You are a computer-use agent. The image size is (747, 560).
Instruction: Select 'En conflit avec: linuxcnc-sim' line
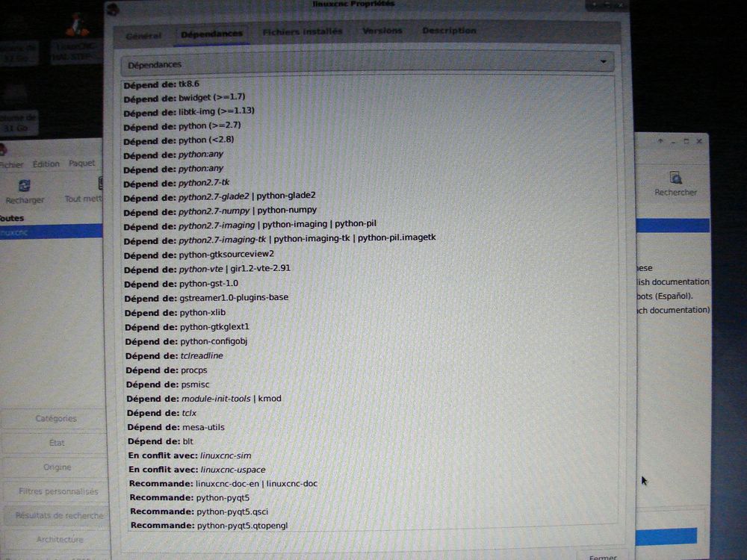(190, 455)
